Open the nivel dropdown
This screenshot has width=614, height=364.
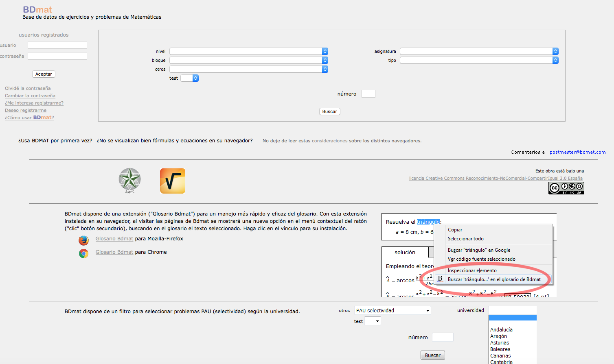point(249,51)
